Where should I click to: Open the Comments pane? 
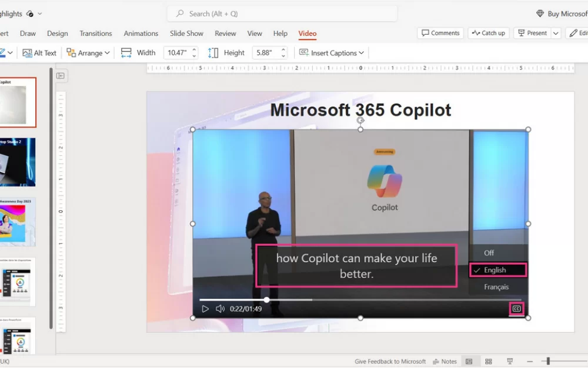[440, 33]
